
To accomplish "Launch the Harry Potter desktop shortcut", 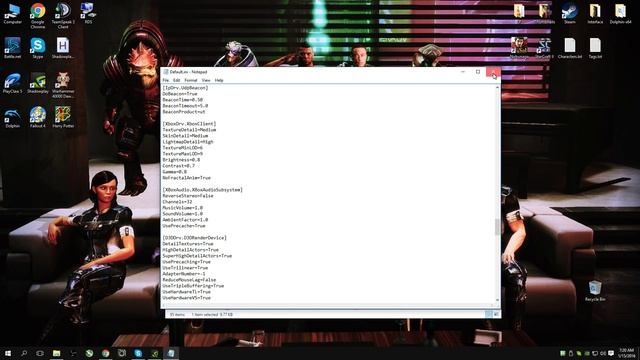I will (63, 118).
